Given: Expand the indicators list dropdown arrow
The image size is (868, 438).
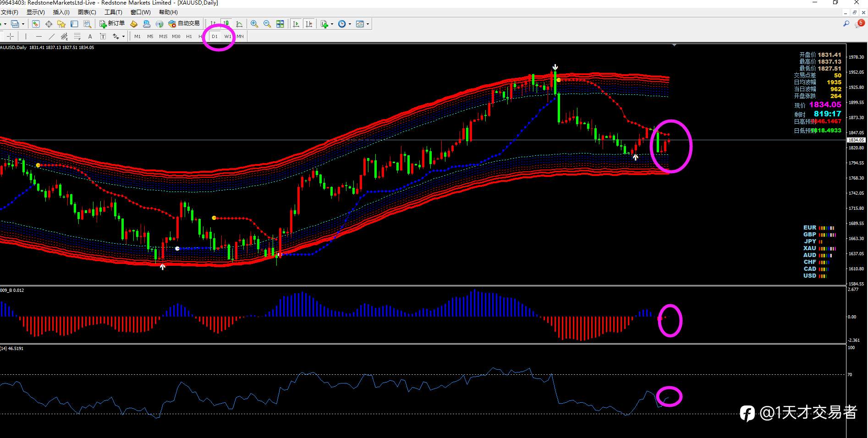Looking at the screenshot, I should click(332, 24).
